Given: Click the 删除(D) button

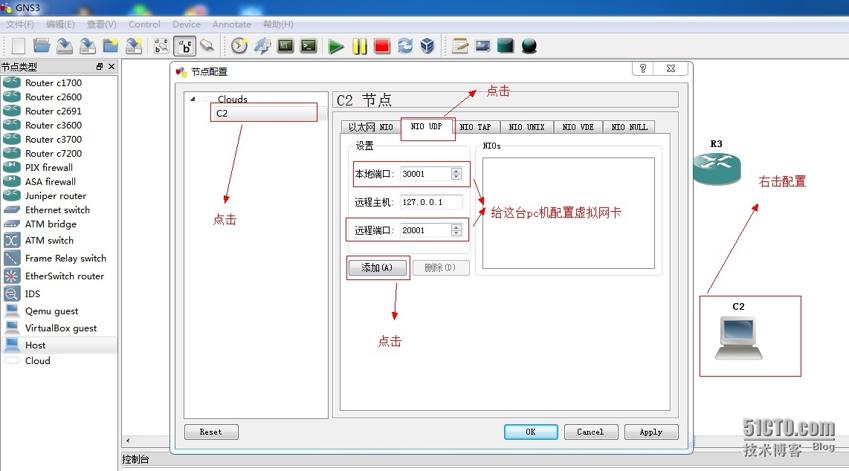Looking at the screenshot, I should [441, 267].
